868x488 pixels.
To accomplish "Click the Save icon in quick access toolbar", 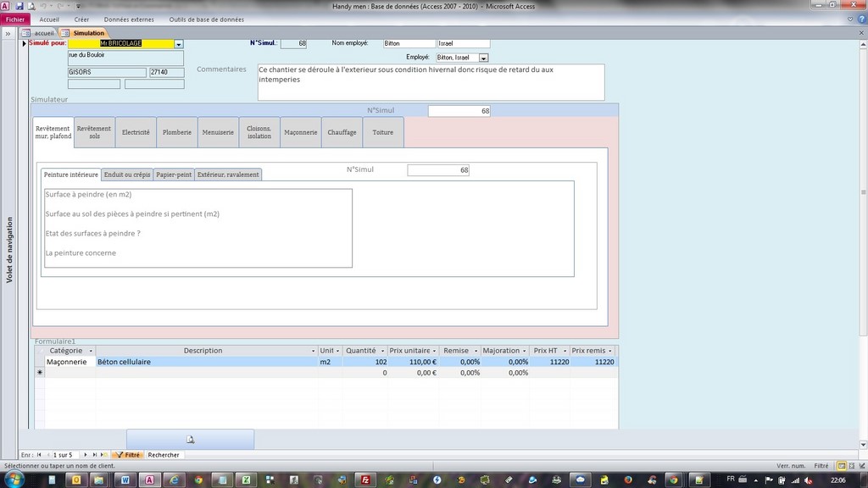I will pyautogui.click(x=19, y=6).
